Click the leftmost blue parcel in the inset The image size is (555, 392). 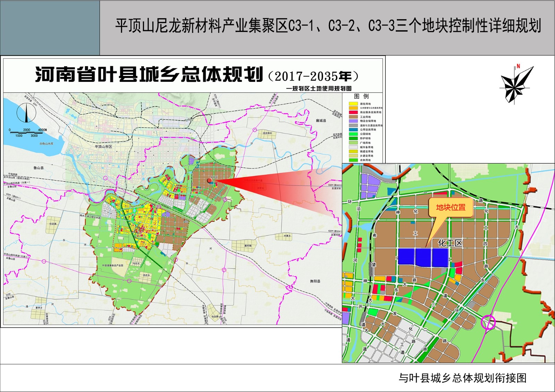(x=406, y=257)
